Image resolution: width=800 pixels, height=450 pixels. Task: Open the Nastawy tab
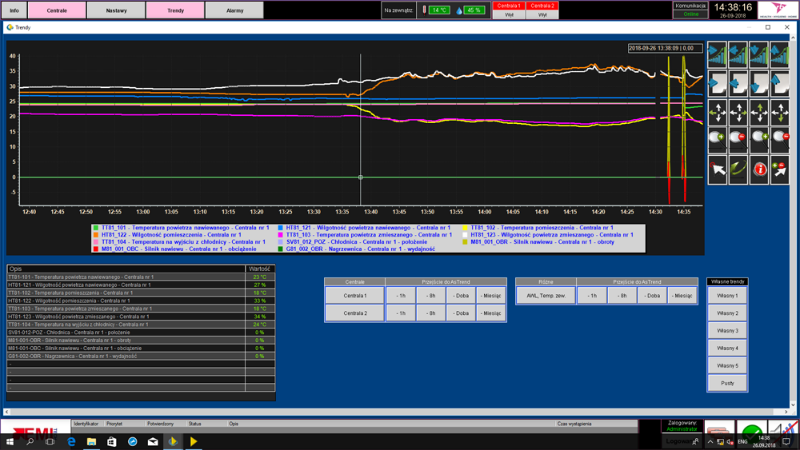tap(116, 10)
